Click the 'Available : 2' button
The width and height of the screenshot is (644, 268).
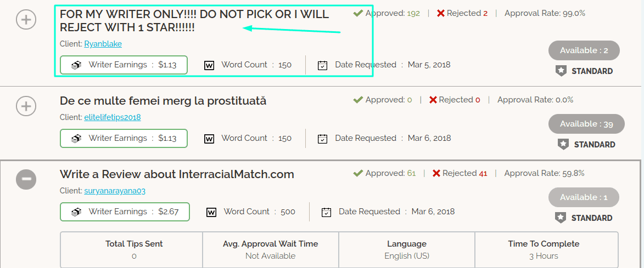tap(584, 50)
